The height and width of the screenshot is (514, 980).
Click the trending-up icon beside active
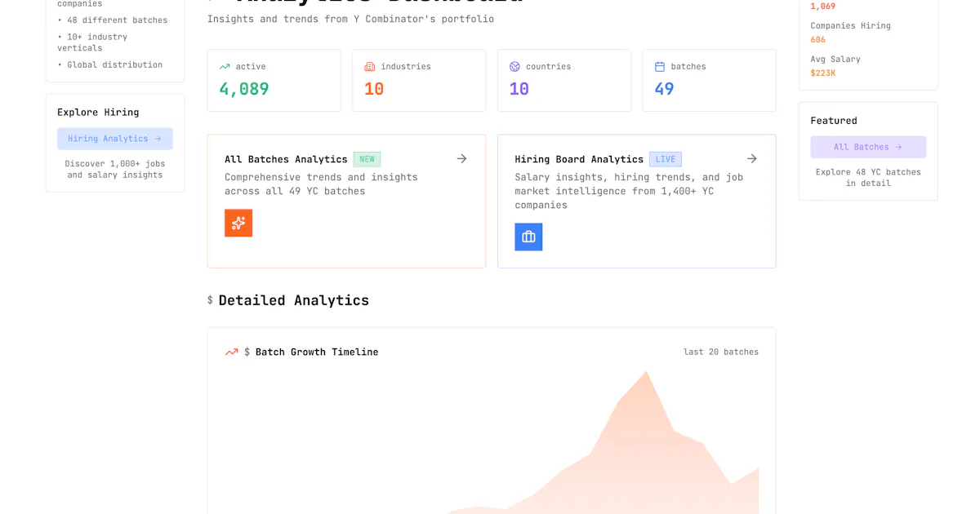tap(225, 67)
